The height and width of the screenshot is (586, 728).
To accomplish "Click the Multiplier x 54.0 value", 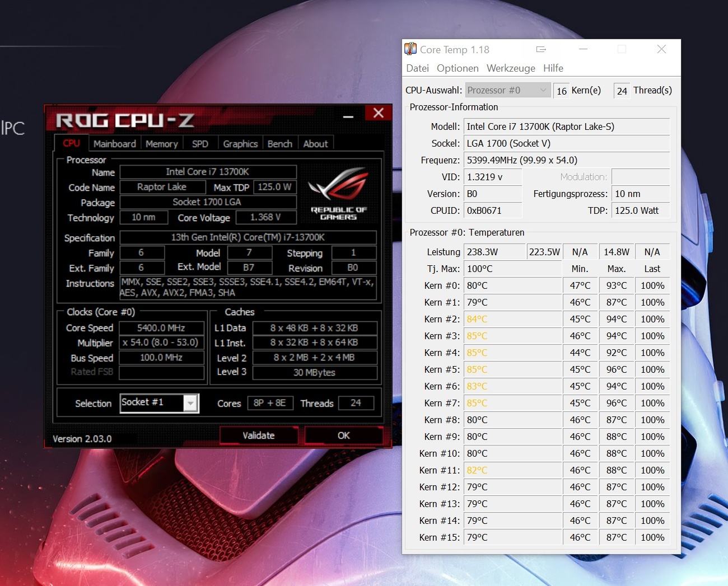I will click(161, 343).
